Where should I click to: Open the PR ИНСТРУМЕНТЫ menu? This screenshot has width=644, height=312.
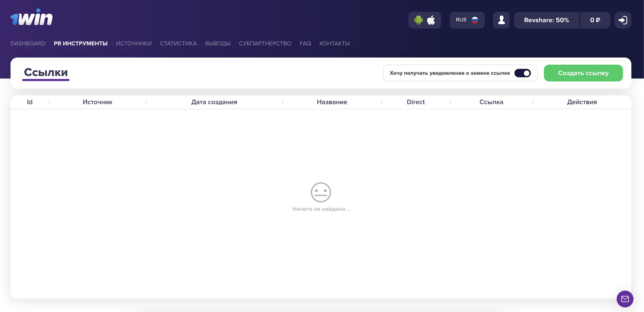coord(80,43)
